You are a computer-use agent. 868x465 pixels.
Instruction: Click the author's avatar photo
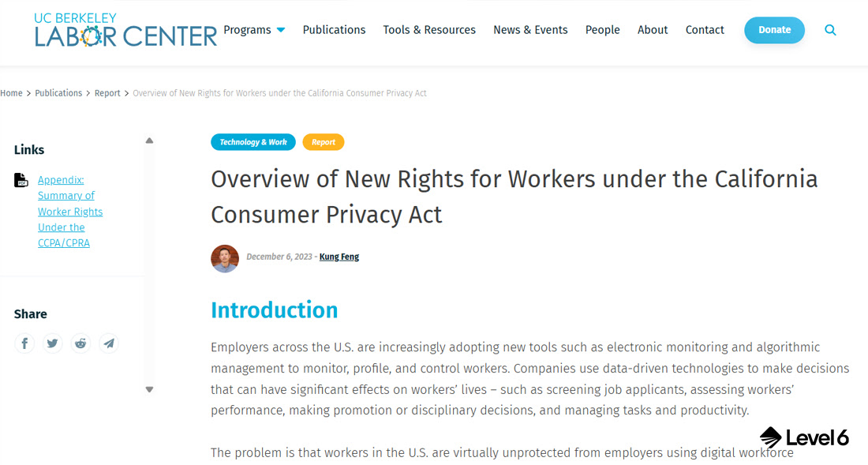pyautogui.click(x=225, y=258)
